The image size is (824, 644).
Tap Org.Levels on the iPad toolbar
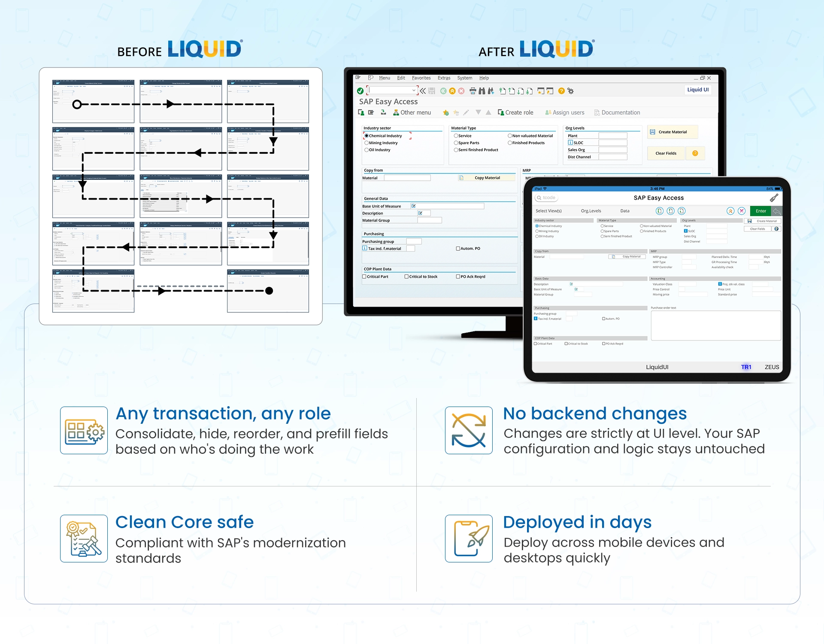coord(591,211)
